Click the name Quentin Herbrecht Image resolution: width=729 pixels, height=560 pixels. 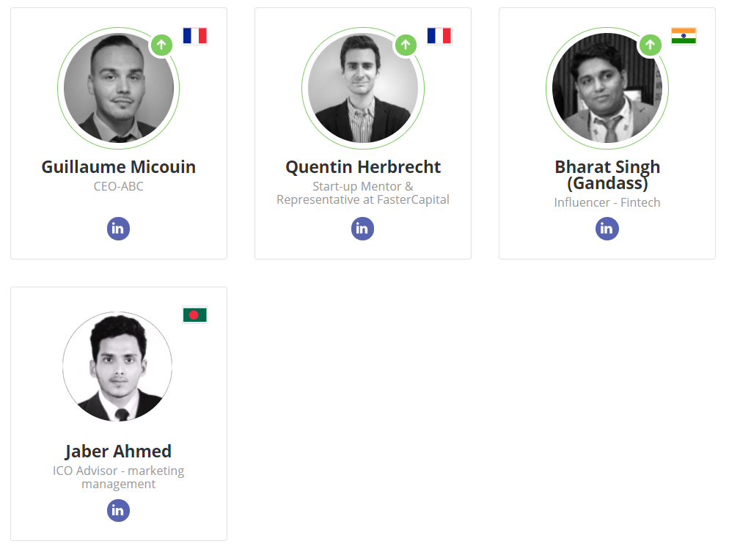pyautogui.click(x=362, y=167)
